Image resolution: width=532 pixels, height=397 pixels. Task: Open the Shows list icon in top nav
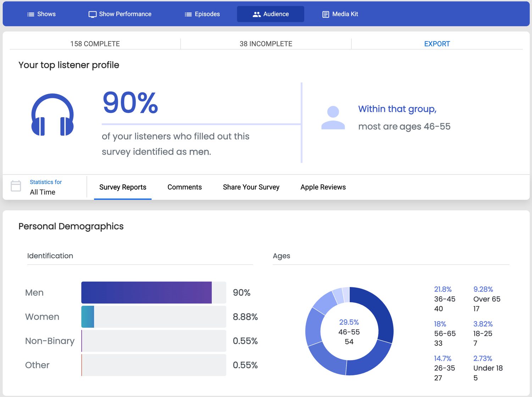[31, 14]
